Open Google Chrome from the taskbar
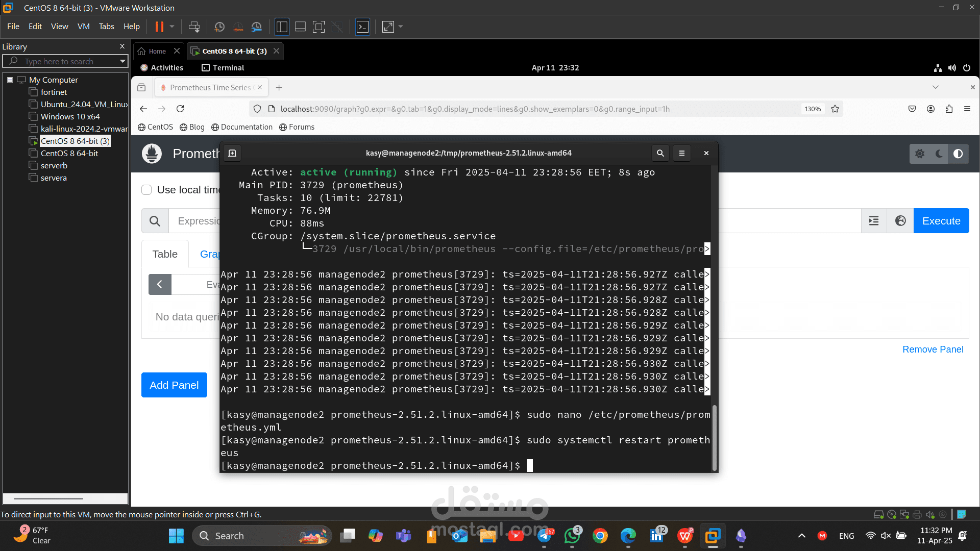Screen dimensions: 980x551 (600, 536)
